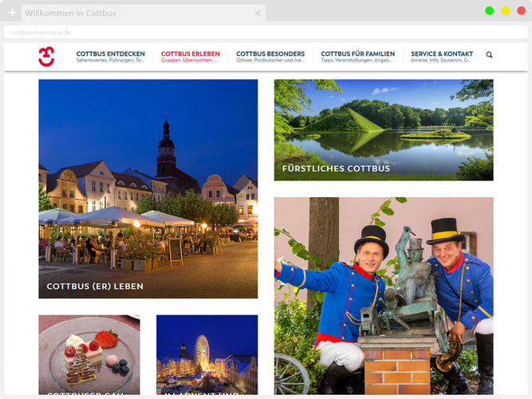Click the red window circle button
The width and height of the screenshot is (532, 399).
521,10
